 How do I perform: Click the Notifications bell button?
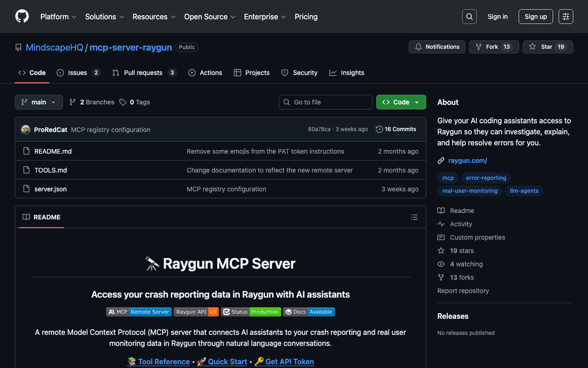coord(437,47)
